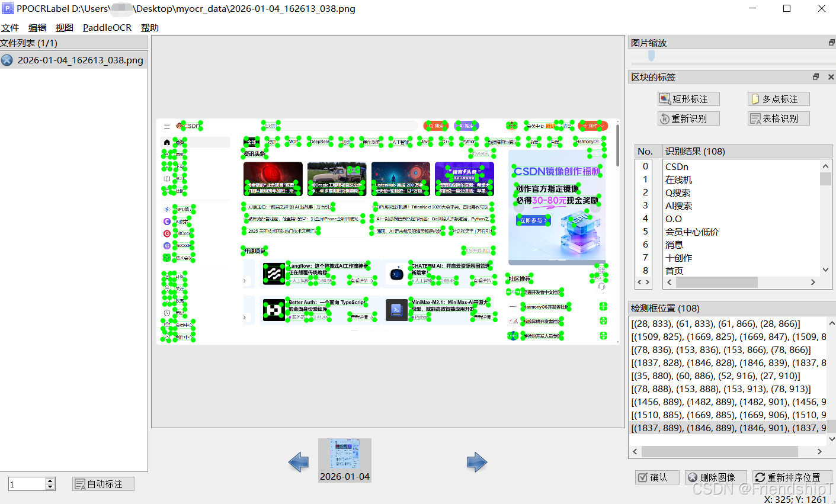Click the 确认 confirm button
Image resolution: width=836 pixels, height=504 pixels.
point(658,477)
